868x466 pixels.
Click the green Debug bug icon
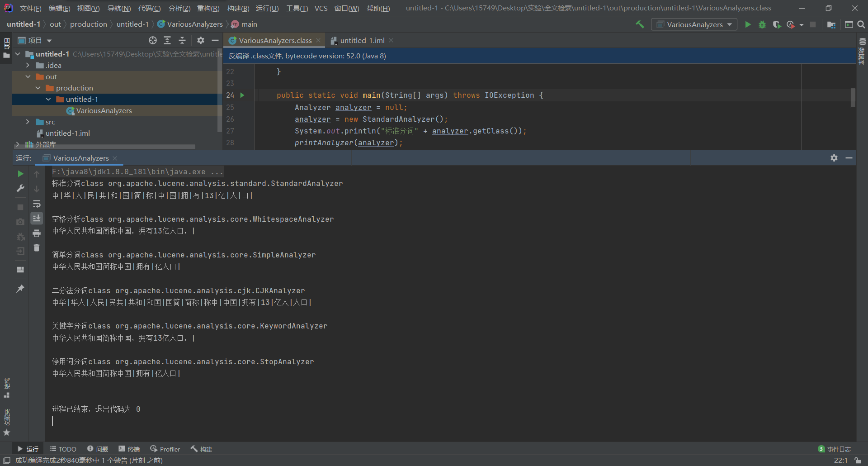(762, 24)
